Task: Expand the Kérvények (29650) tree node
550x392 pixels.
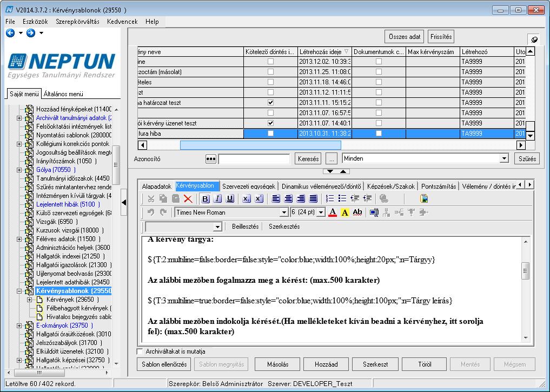Action: (x=30, y=300)
